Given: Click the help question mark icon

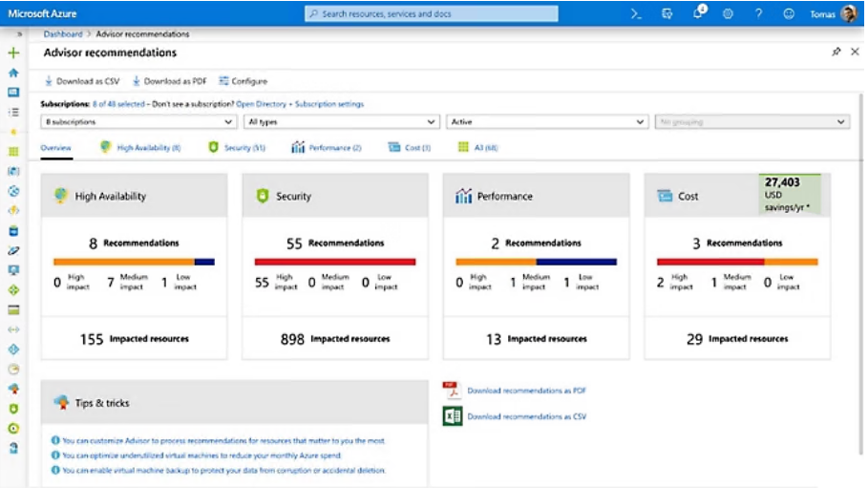Looking at the screenshot, I should click(758, 13).
